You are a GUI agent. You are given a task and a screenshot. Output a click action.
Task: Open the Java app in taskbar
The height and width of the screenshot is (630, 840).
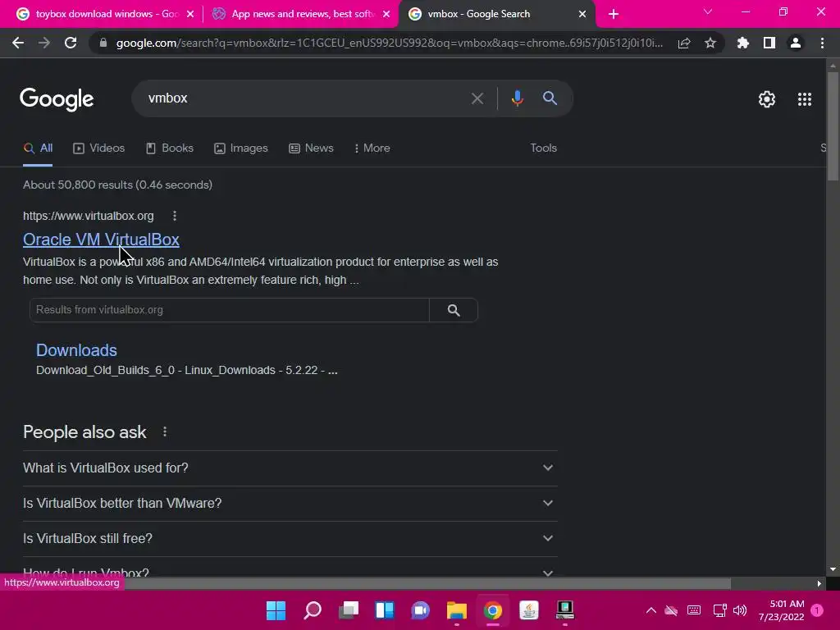tap(529, 610)
